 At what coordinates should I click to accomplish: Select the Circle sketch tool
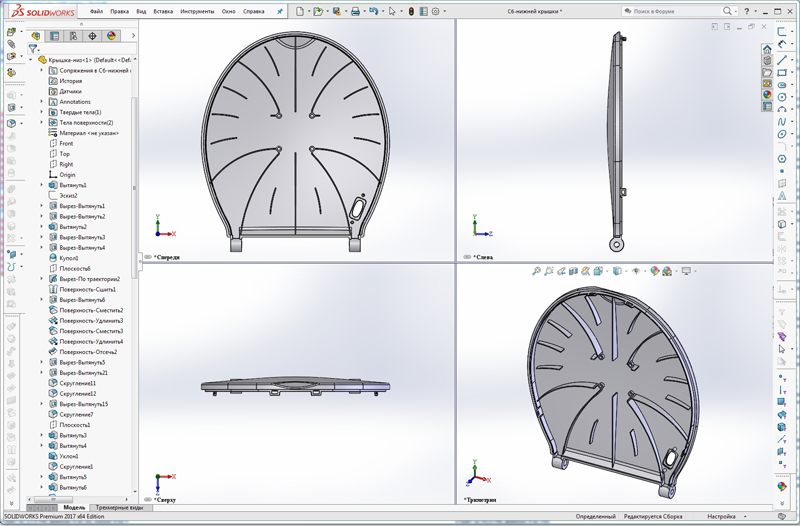(x=782, y=97)
